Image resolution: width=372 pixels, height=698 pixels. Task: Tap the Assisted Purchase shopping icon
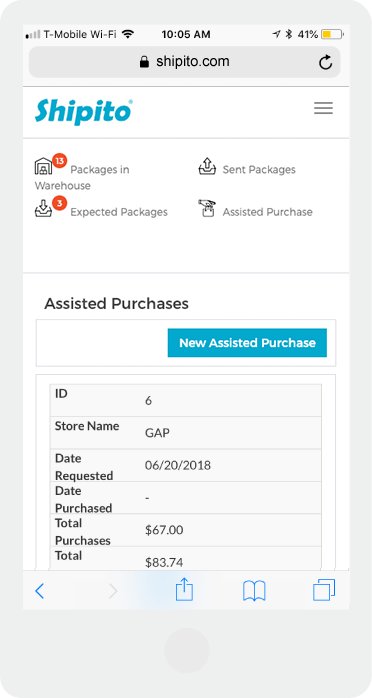(207, 208)
